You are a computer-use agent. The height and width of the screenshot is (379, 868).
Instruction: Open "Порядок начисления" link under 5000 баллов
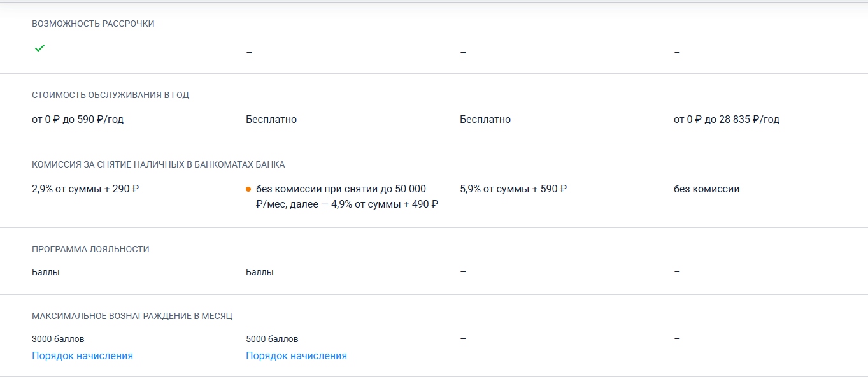pos(296,355)
